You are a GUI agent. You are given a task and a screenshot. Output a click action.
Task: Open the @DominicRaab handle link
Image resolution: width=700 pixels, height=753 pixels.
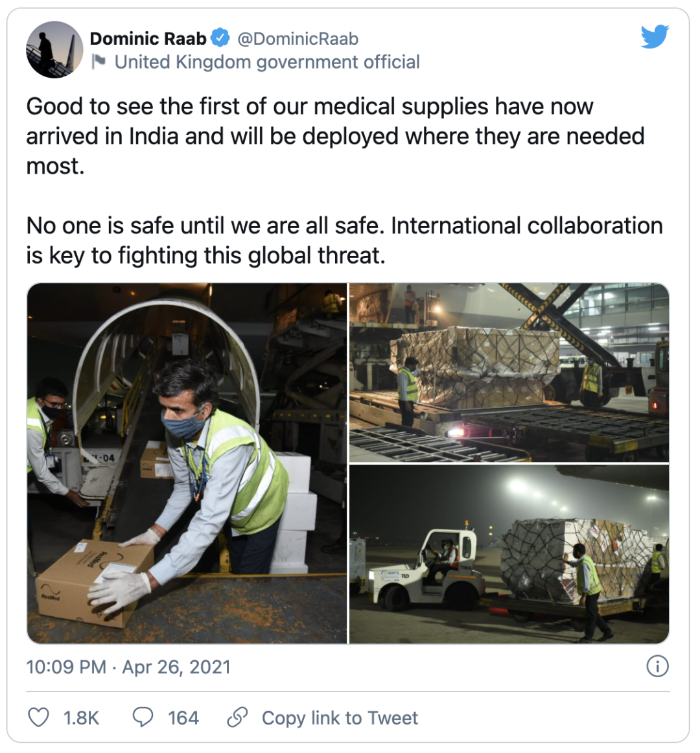coord(298,38)
